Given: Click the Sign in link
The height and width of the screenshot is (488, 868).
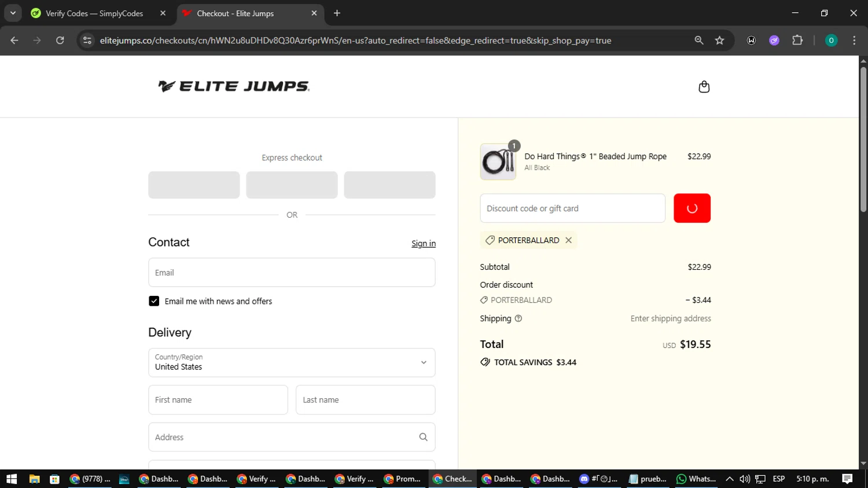Looking at the screenshot, I should pyautogui.click(x=423, y=244).
